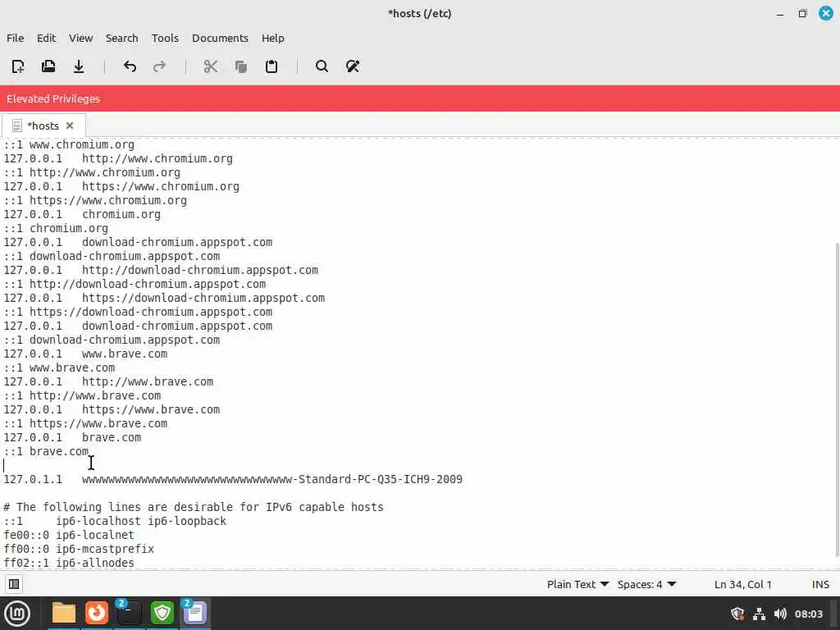The height and width of the screenshot is (630, 840).
Task: Click the '127.0.0.1 https://www.chromium.org' line
Action: [121, 186]
